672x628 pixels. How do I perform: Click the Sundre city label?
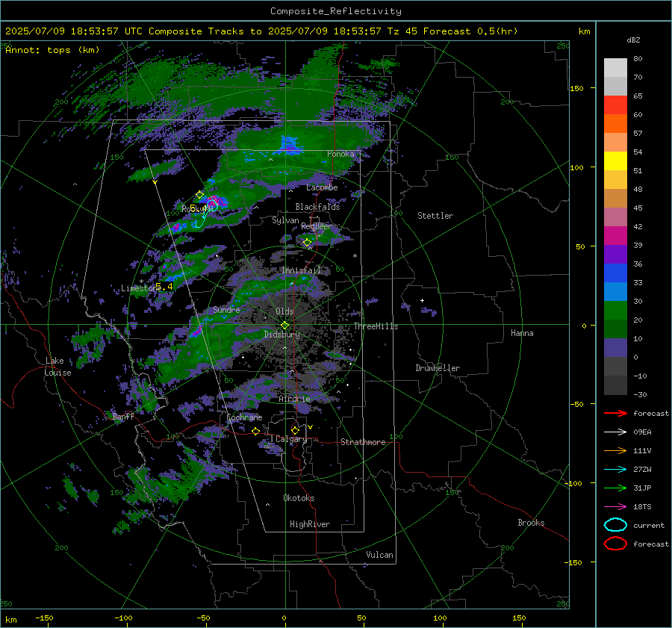point(226,309)
